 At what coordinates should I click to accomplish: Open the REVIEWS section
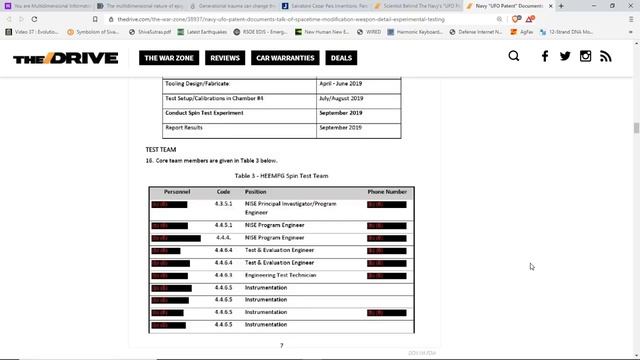point(225,58)
